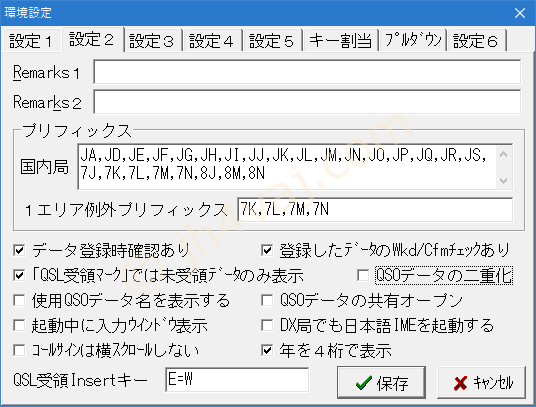
Task: Uncheck データ登録時確認あり checkbox
Action: [19, 250]
